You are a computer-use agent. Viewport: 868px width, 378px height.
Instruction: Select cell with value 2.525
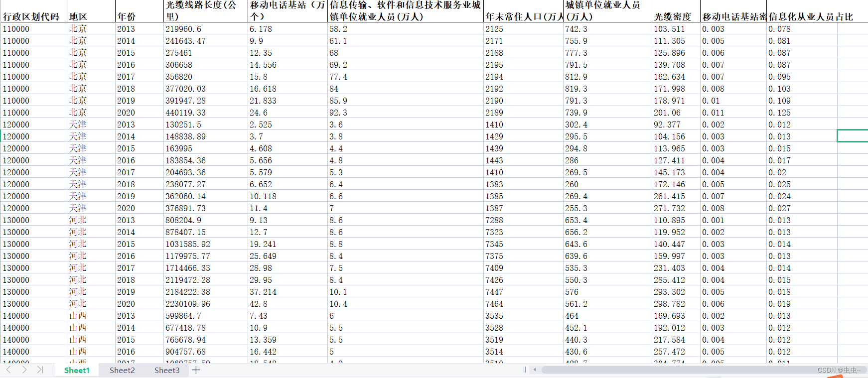(288, 125)
